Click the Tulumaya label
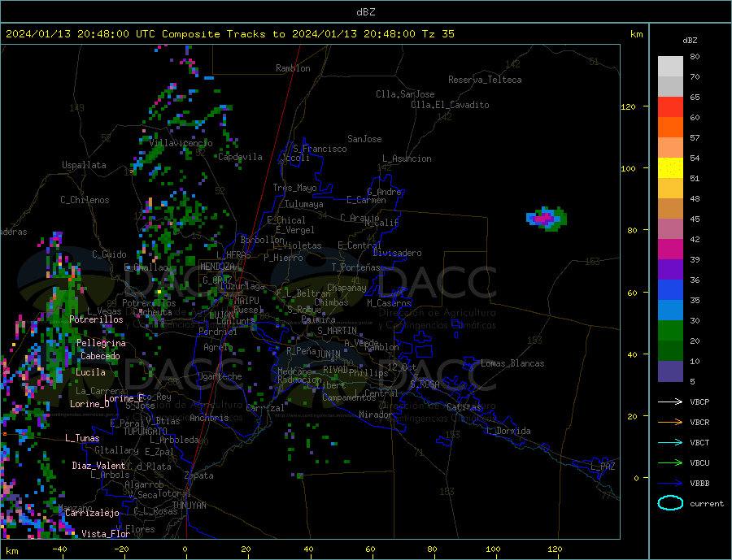Viewport: 732px width, 560px height. pos(303,204)
